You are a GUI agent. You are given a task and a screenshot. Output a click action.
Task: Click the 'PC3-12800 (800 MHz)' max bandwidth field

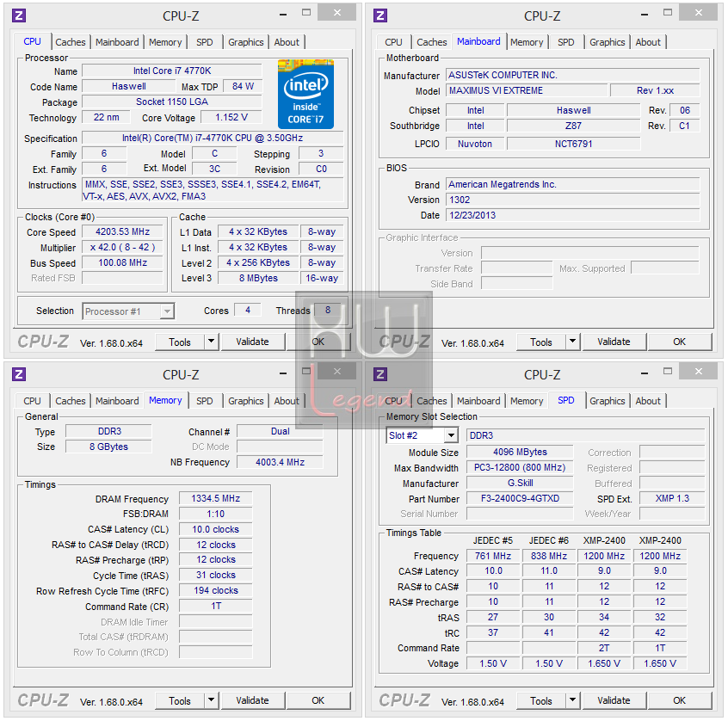click(x=520, y=467)
